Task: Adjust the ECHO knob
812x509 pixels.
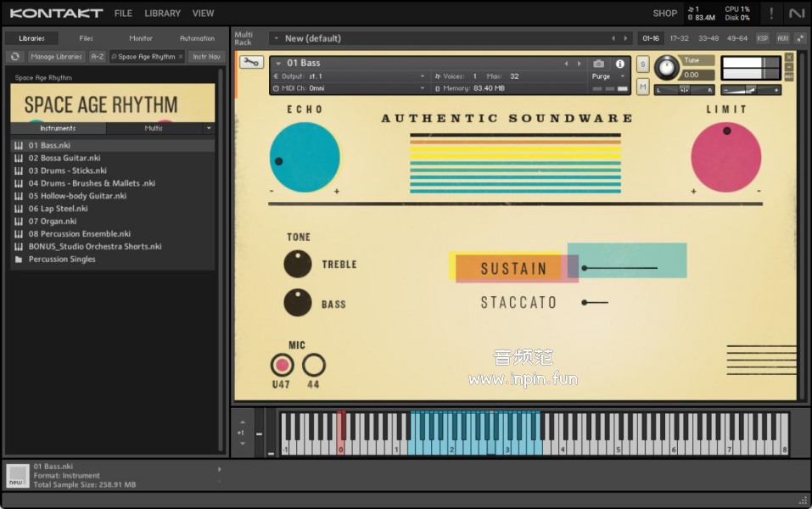Action: 305,157
